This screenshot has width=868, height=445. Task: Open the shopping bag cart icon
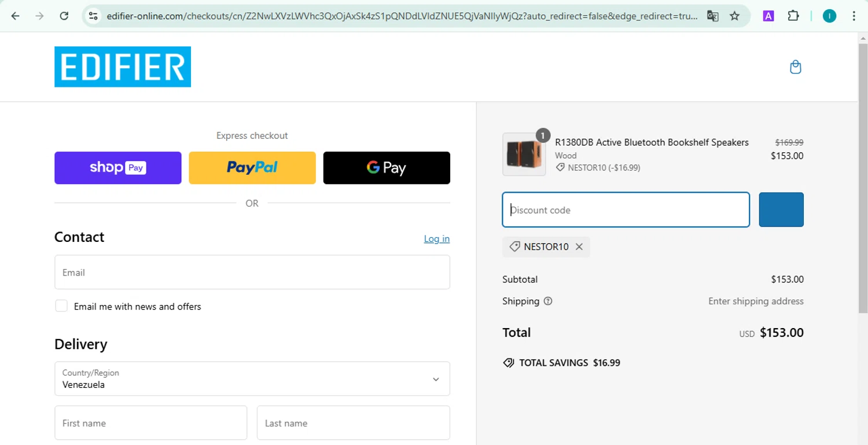click(x=796, y=67)
